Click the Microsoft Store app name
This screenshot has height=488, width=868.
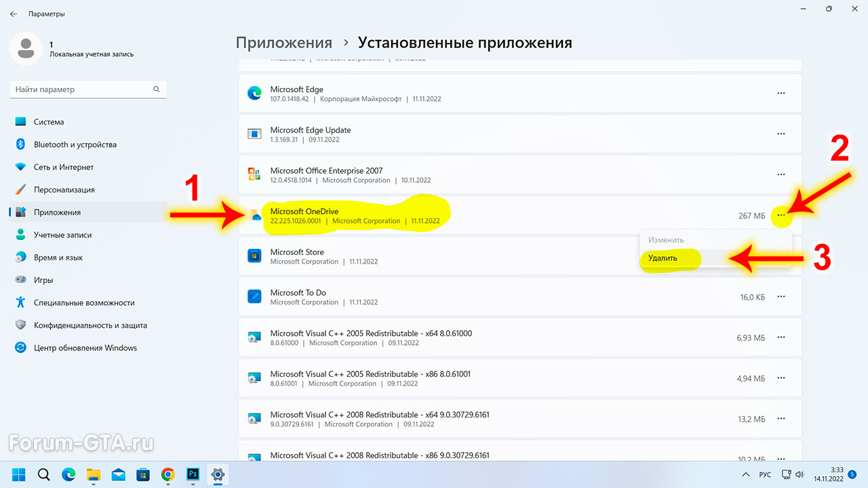297,252
